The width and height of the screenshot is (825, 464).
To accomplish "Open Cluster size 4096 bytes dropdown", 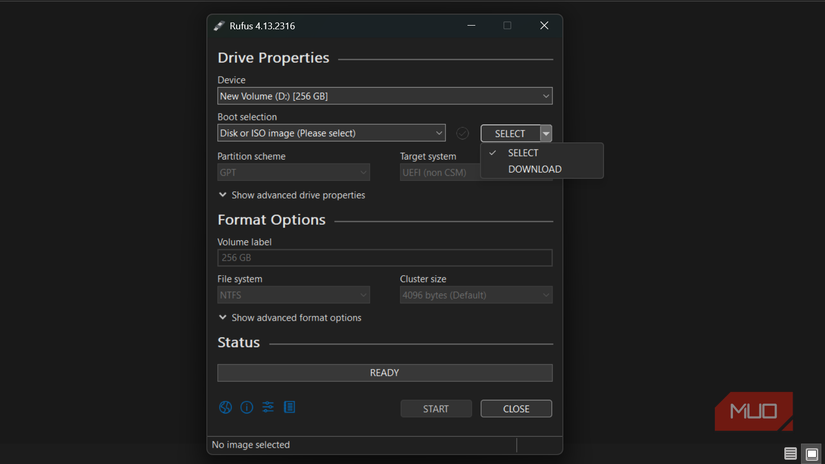I will pyautogui.click(x=476, y=295).
